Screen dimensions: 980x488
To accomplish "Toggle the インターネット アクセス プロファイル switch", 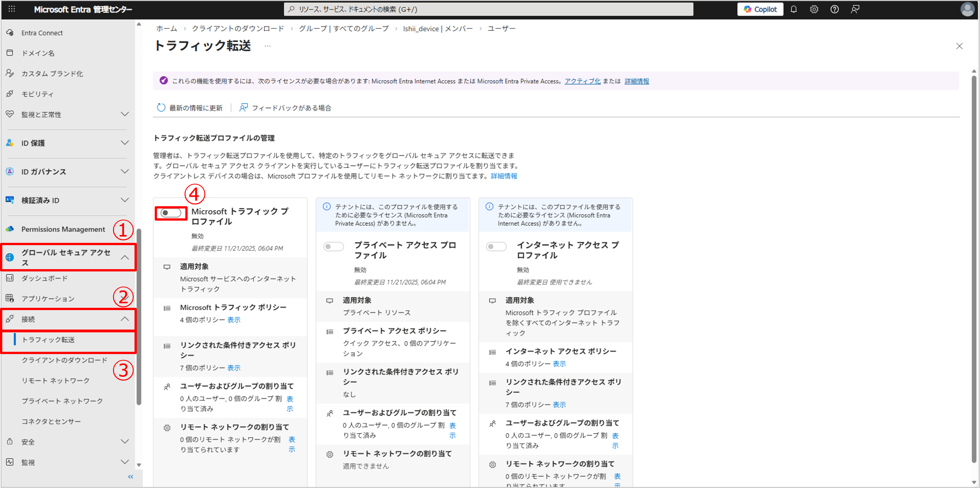I will coord(496,246).
